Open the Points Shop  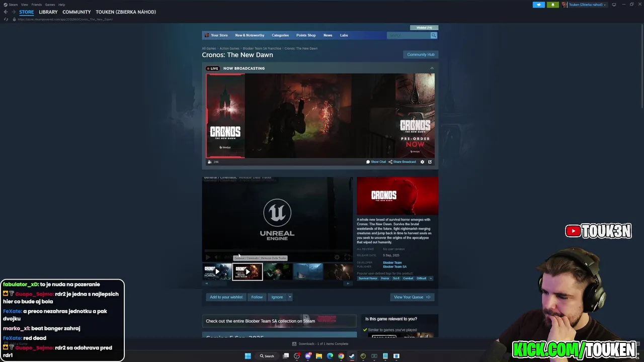pyautogui.click(x=306, y=35)
